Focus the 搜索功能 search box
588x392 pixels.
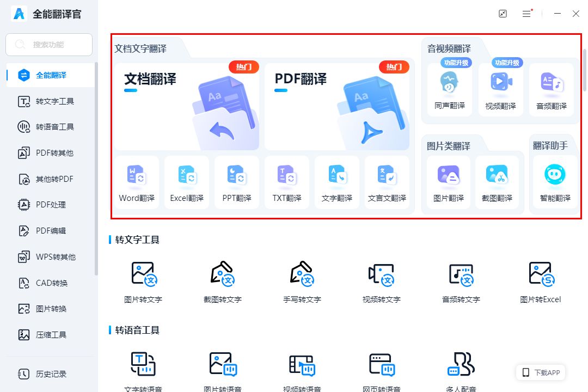tap(49, 45)
